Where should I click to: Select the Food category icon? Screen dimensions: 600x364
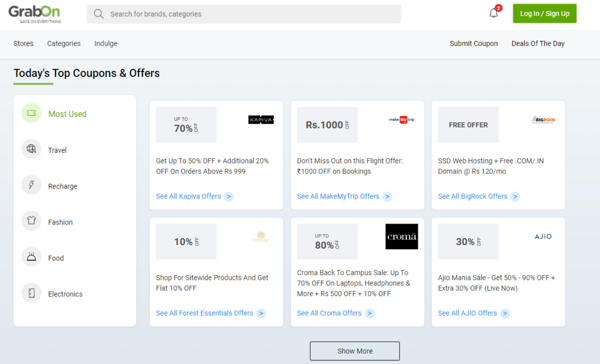[x=31, y=257]
